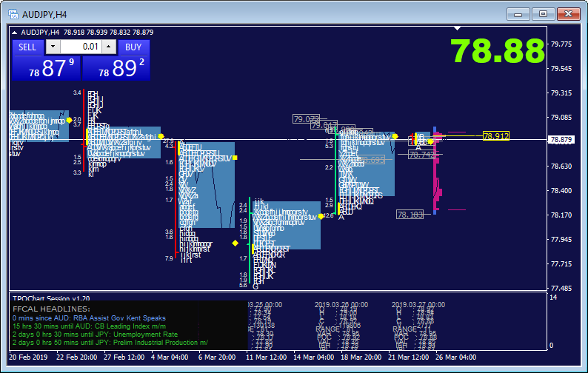The image size is (588, 373).
Task: Click the 78.183 price level label
Action: click(x=410, y=215)
